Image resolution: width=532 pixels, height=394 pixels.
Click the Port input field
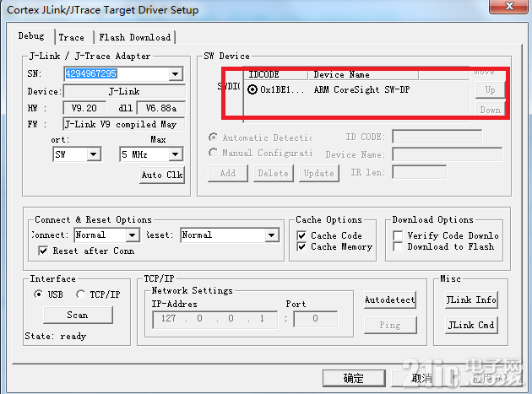tap(316, 319)
